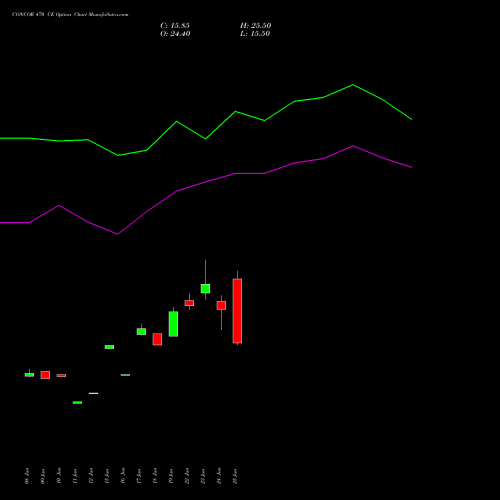The image size is (500, 500).
Task: Select the tall red candlestick for 25 Jan
Action: [237, 311]
